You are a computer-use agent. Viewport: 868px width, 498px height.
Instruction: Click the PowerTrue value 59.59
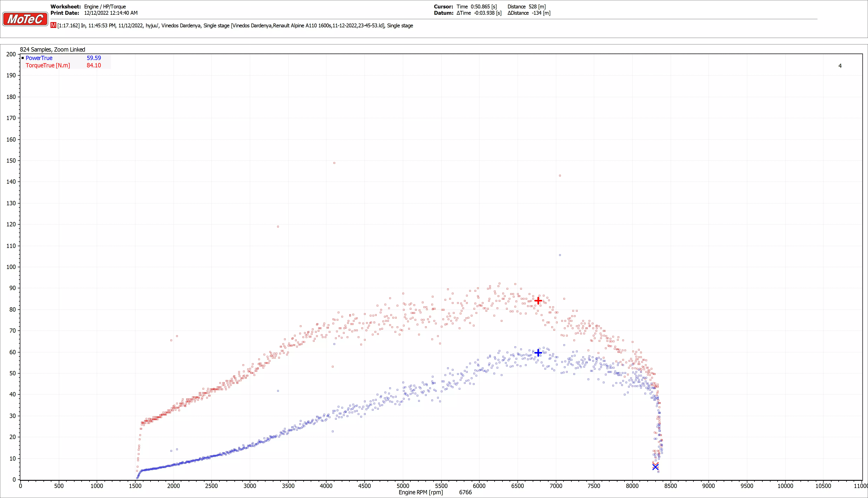(x=94, y=58)
